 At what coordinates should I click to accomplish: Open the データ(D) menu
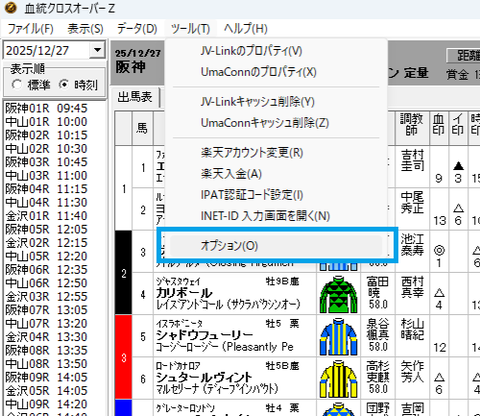[x=137, y=29]
